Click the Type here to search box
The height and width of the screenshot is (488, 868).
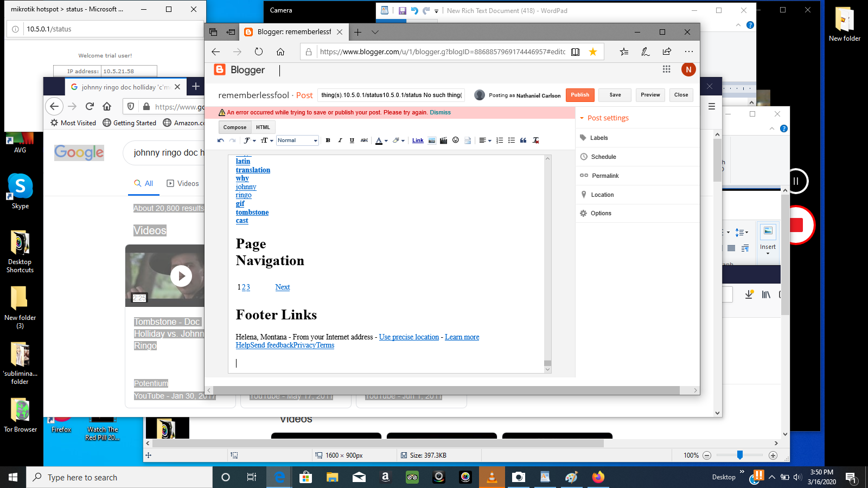click(119, 477)
